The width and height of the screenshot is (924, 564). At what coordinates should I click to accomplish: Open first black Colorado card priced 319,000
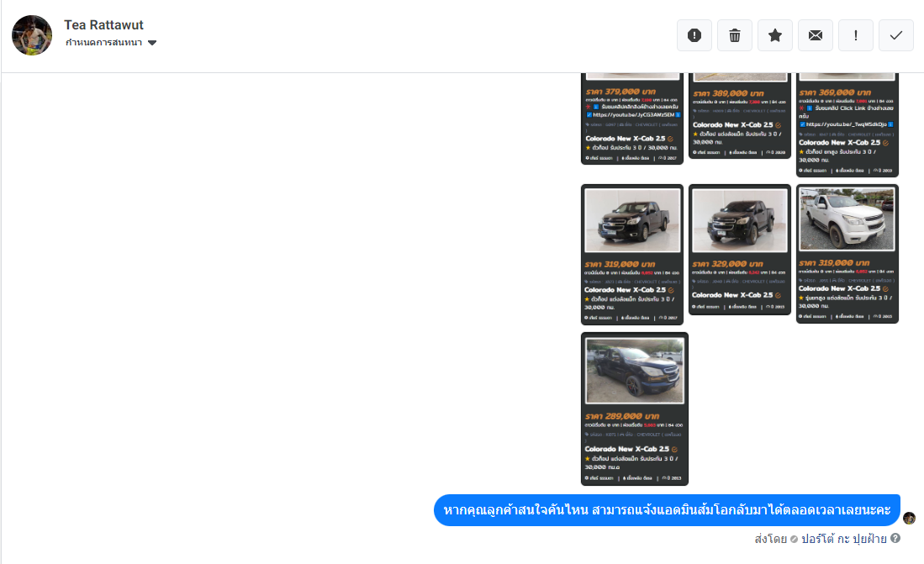click(x=632, y=255)
